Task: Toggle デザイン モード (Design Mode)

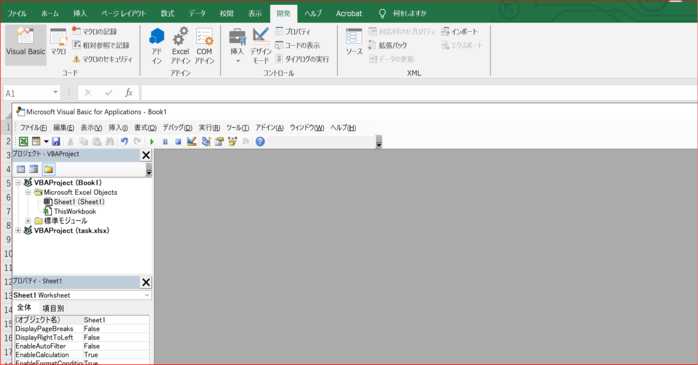Action: click(x=260, y=45)
